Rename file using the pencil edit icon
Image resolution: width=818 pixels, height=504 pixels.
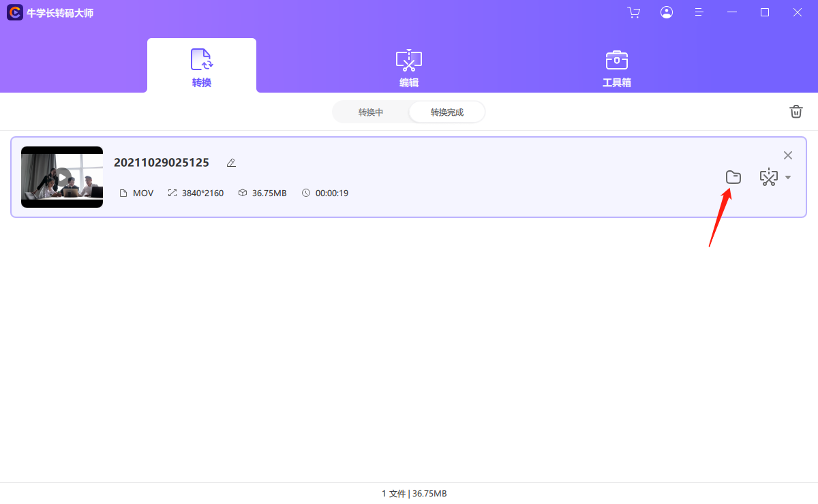231,163
